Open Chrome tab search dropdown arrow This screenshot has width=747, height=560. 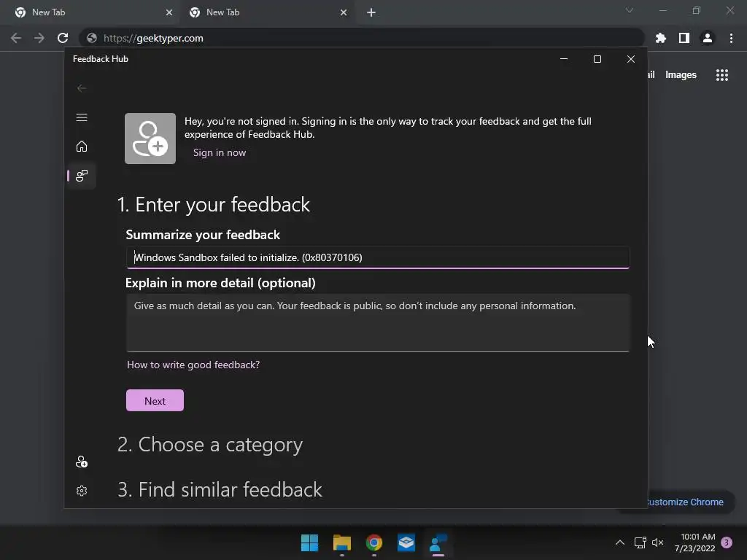click(630, 10)
